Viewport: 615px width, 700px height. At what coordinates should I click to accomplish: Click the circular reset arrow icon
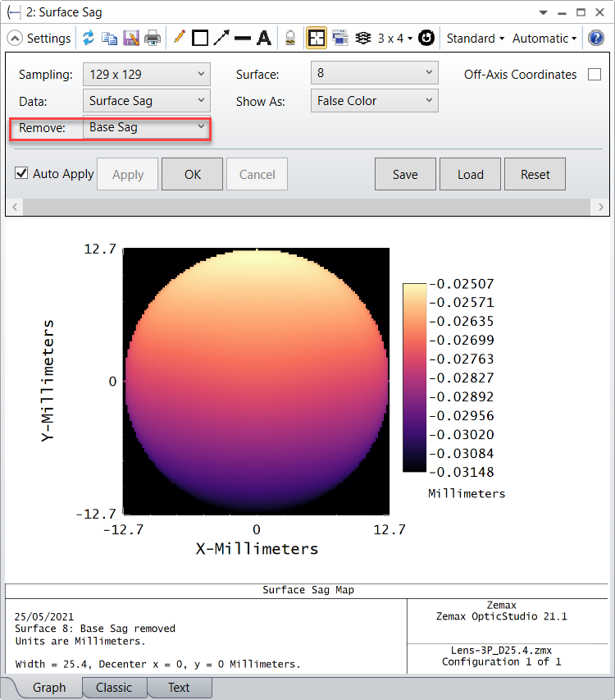[426, 38]
